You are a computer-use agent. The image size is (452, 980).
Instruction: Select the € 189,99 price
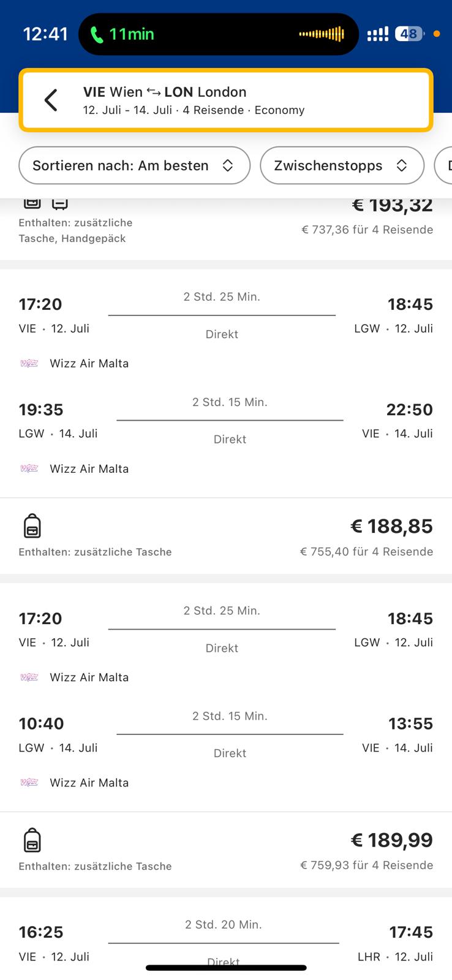coord(391,840)
